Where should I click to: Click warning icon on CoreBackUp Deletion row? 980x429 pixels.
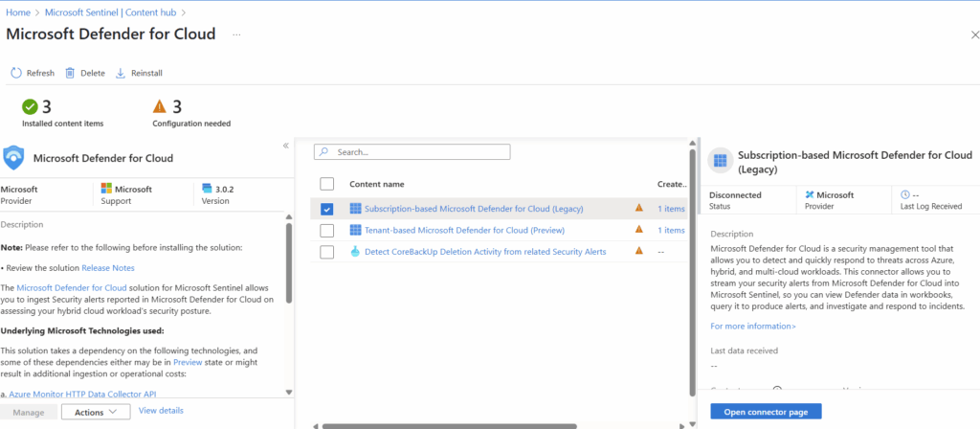coord(638,251)
